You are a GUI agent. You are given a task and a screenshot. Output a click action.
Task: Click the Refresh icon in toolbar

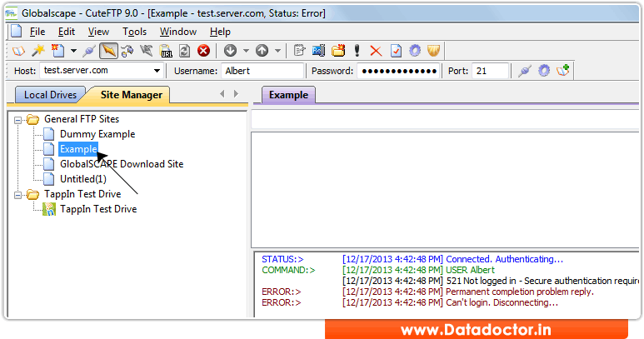[184, 51]
